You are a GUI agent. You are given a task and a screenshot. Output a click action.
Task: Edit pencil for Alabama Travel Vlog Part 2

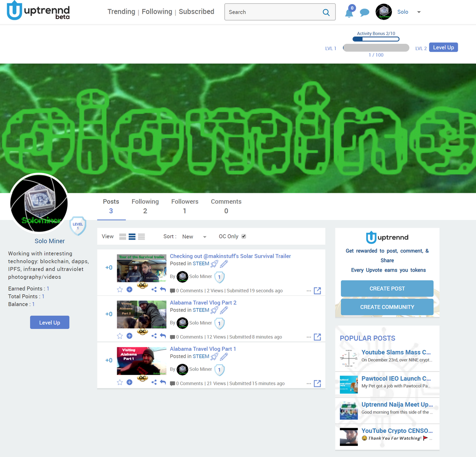pyautogui.click(x=224, y=310)
